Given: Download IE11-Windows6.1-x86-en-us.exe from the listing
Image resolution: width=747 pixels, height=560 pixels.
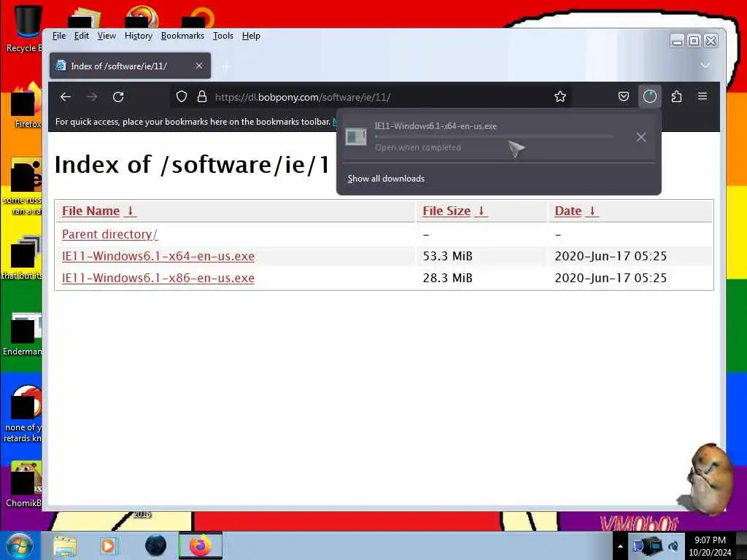Looking at the screenshot, I should [158, 278].
